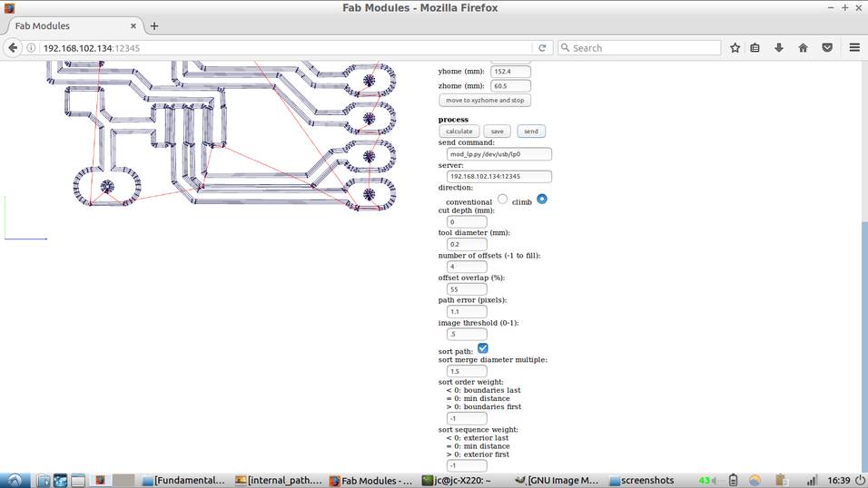Click the save button under process

(498, 132)
